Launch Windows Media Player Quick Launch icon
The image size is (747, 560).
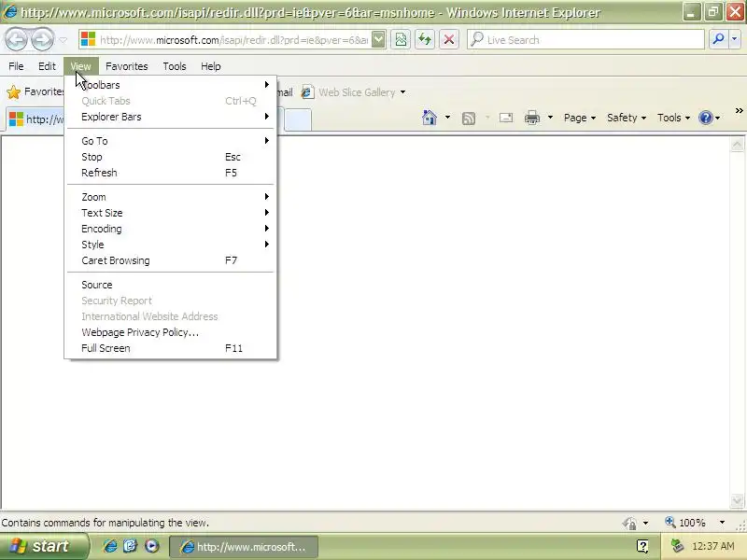click(x=152, y=546)
